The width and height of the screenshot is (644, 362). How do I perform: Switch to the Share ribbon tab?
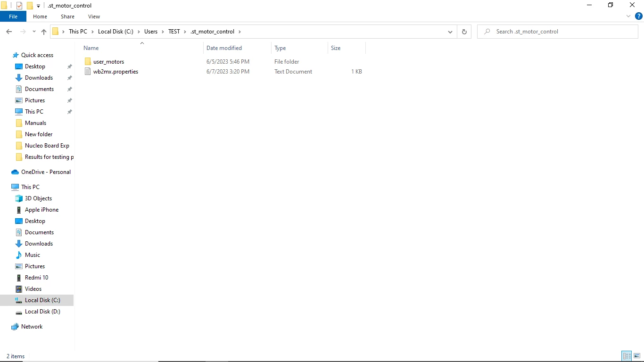pos(67,16)
